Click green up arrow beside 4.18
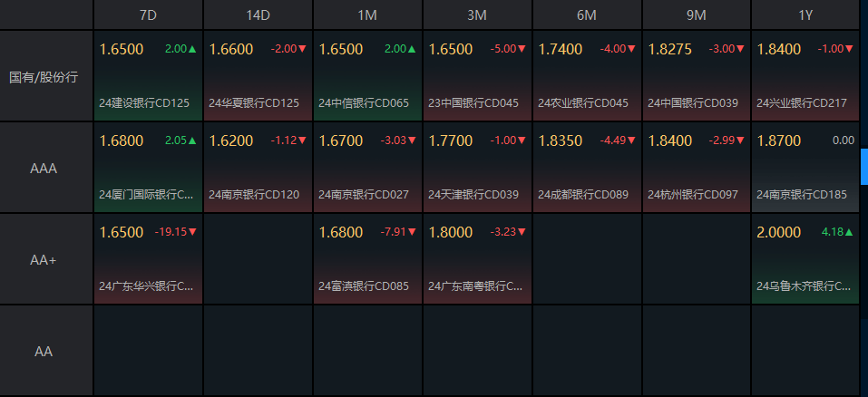Screen dimensions: 868x397 850,232
